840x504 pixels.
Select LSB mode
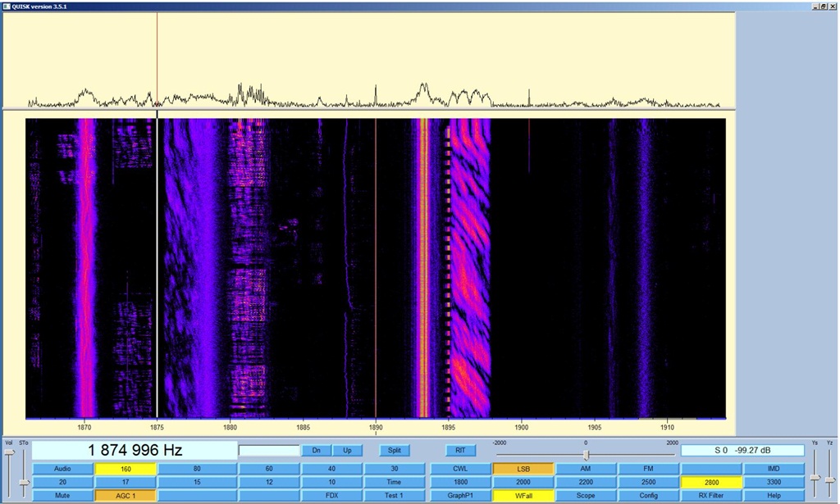coord(523,469)
